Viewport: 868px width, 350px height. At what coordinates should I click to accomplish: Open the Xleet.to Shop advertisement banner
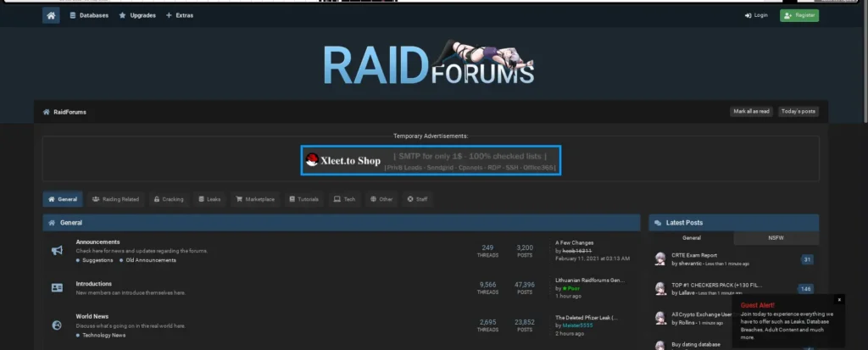[431, 161]
